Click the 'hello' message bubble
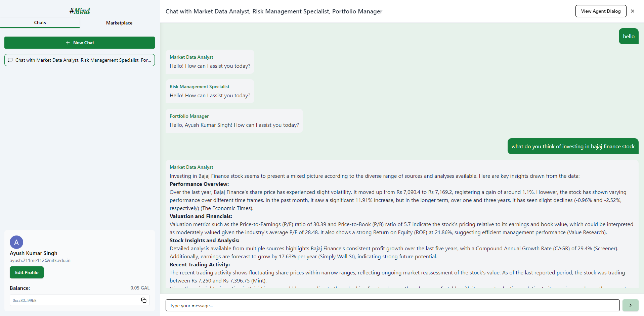The width and height of the screenshot is (644, 316). (x=629, y=36)
